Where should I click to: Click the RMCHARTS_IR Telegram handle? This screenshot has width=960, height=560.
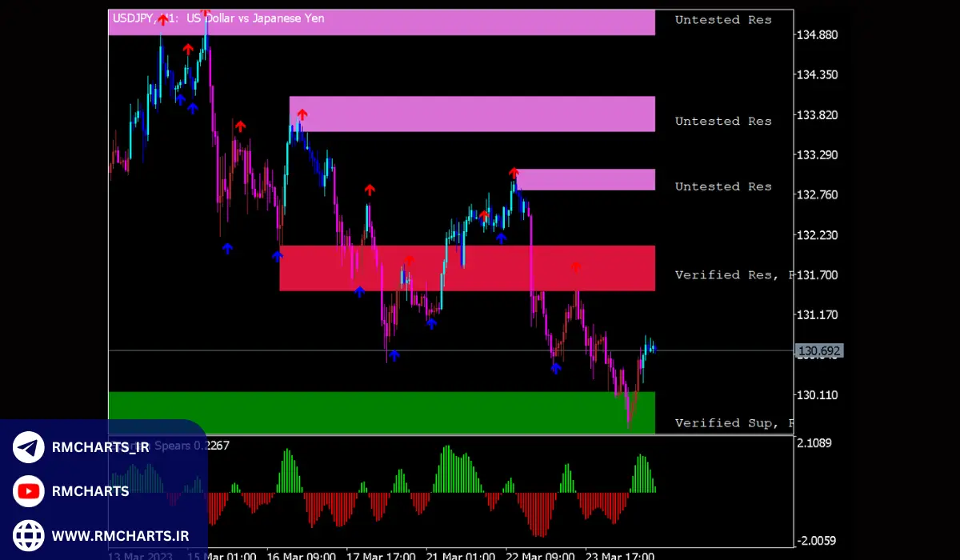pyautogui.click(x=100, y=448)
